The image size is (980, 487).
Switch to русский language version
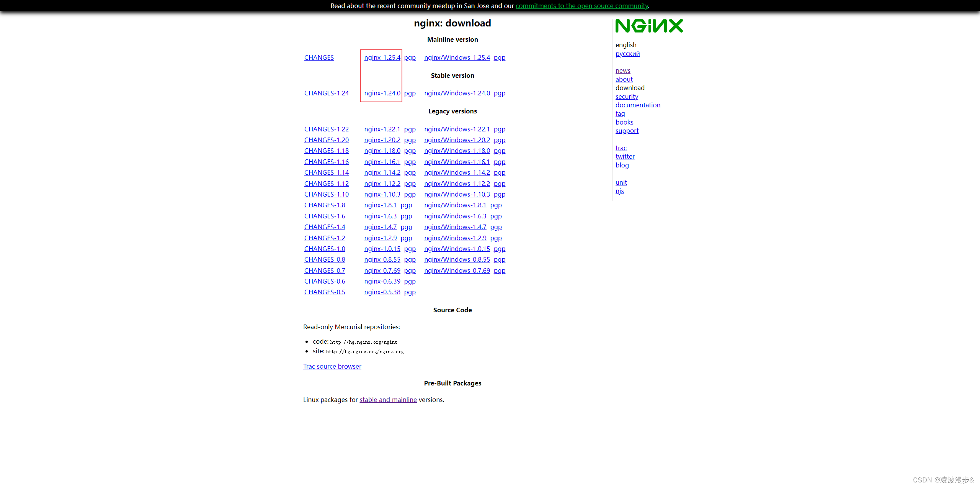(x=627, y=53)
